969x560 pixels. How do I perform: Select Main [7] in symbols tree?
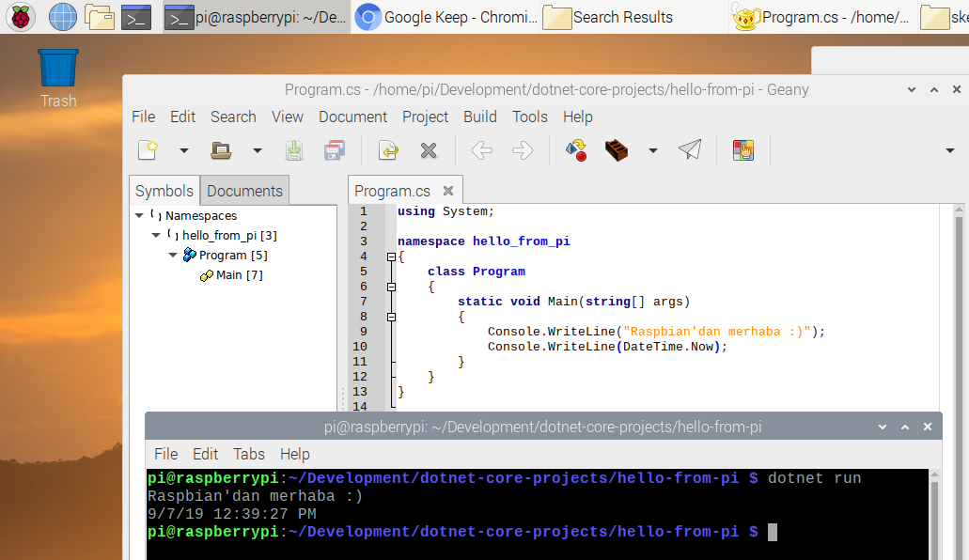[239, 275]
